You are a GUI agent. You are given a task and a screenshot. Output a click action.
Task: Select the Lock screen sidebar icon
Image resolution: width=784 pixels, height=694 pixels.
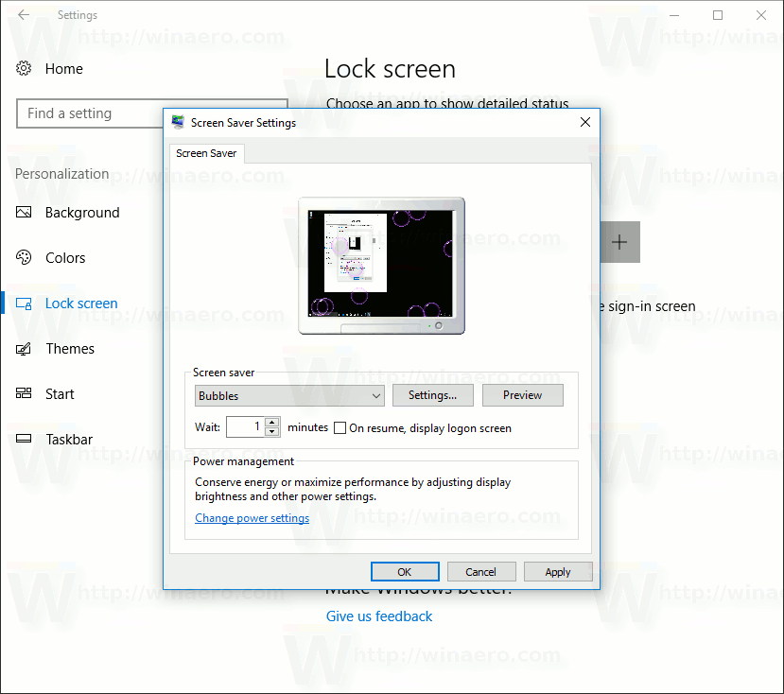point(23,303)
